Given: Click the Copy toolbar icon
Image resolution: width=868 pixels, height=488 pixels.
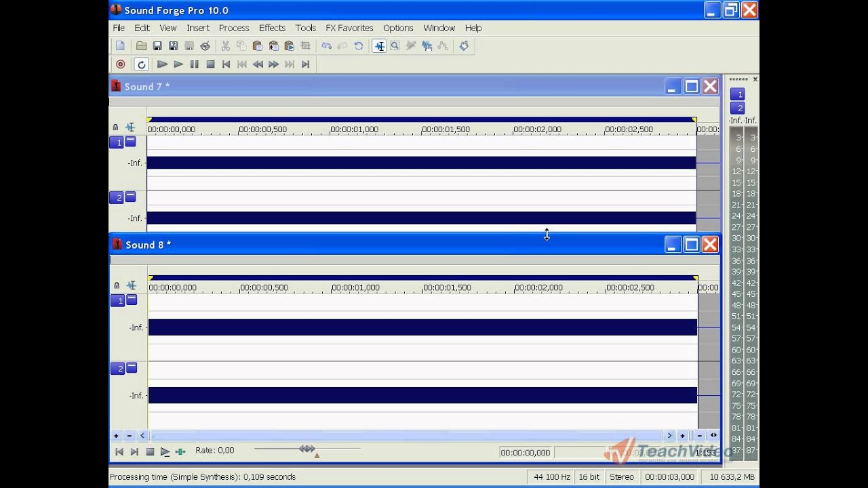Looking at the screenshot, I should pos(241,46).
